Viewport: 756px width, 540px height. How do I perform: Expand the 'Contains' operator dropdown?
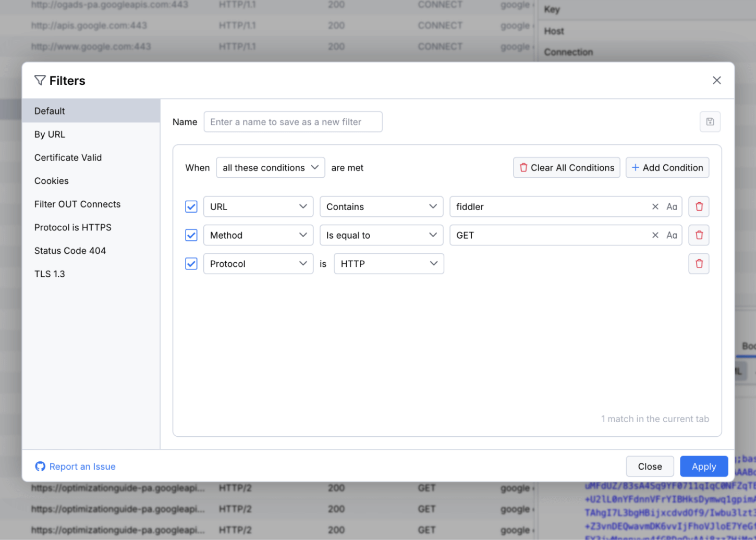pos(381,207)
